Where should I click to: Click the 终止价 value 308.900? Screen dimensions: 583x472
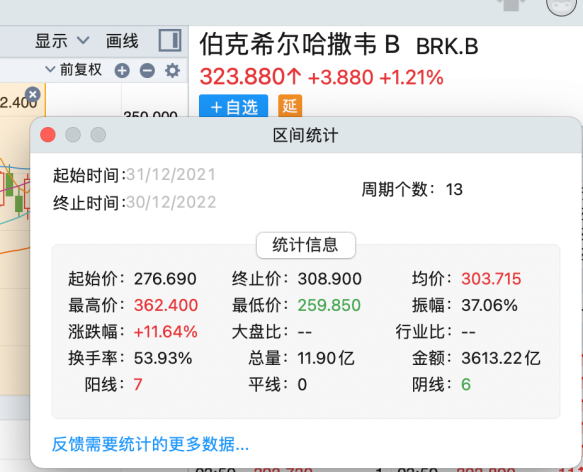[329, 279]
